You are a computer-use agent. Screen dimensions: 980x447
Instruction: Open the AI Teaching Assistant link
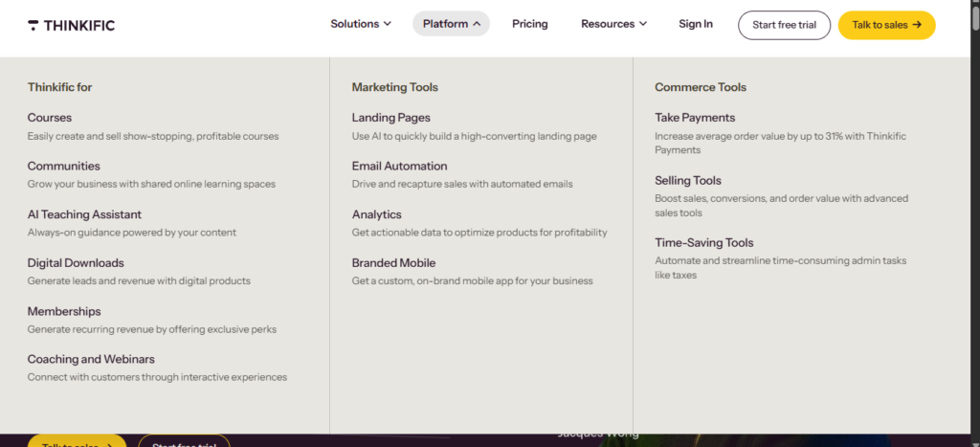click(x=84, y=214)
